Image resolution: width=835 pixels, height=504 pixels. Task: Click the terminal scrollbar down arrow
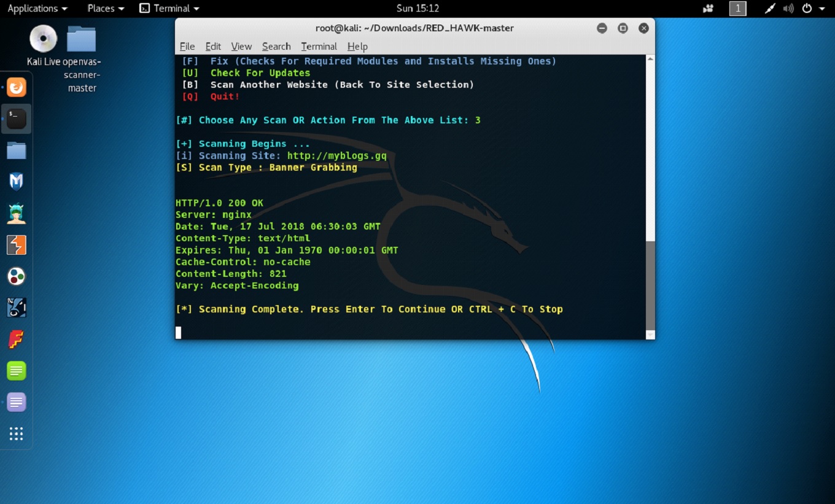[651, 335]
